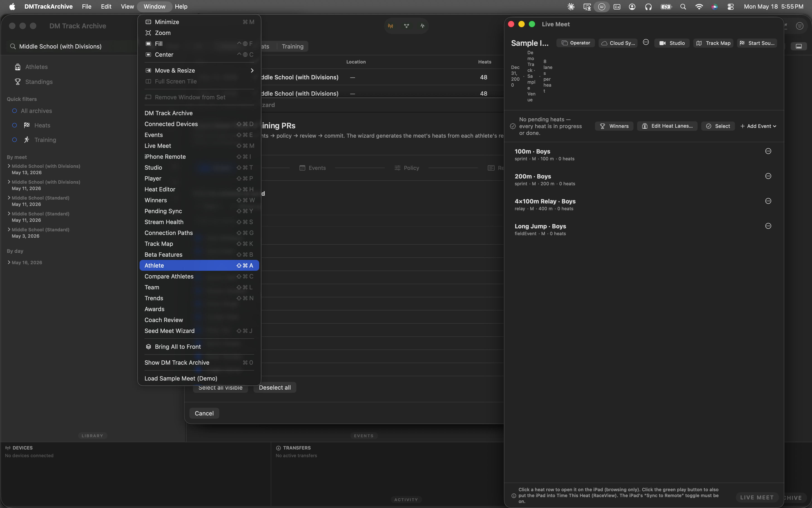This screenshot has width=812, height=508.
Task: Expand Middle School (Standard) May 3, 2026
Action: coord(9,230)
